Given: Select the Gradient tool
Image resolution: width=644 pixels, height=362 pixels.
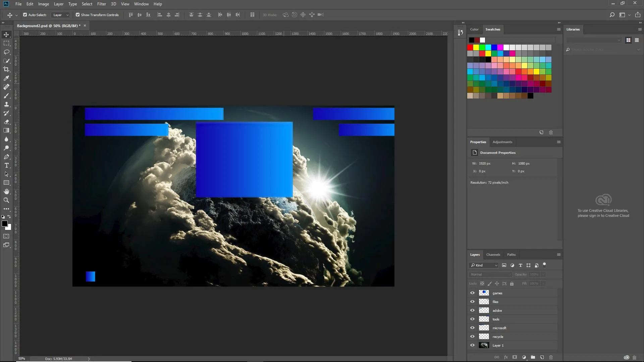Looking at the screenshot, I should 6,130.
